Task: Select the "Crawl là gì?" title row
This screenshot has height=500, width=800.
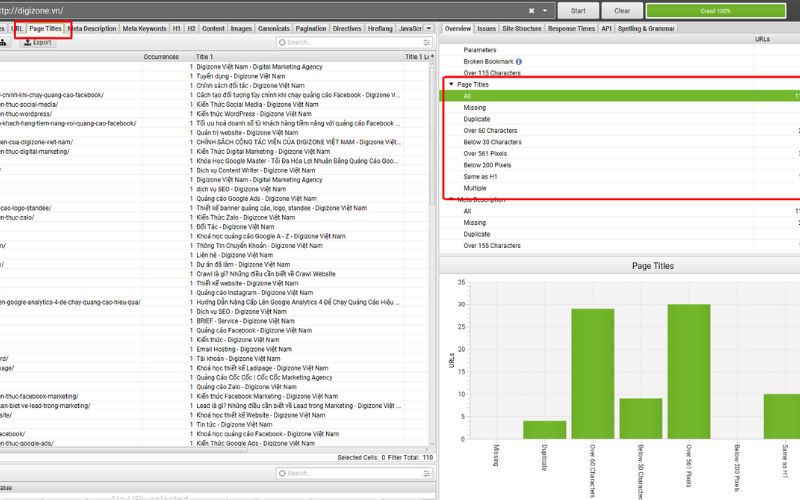Action: point(216,274)
